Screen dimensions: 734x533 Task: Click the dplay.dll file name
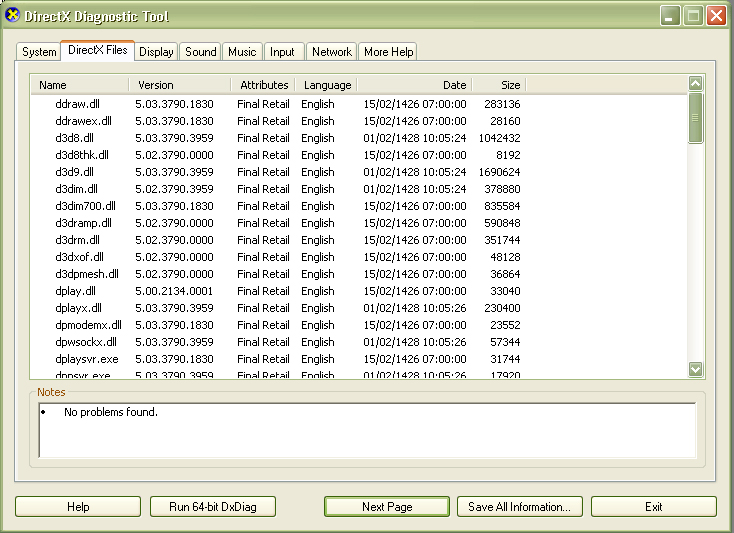pos(75,291)
